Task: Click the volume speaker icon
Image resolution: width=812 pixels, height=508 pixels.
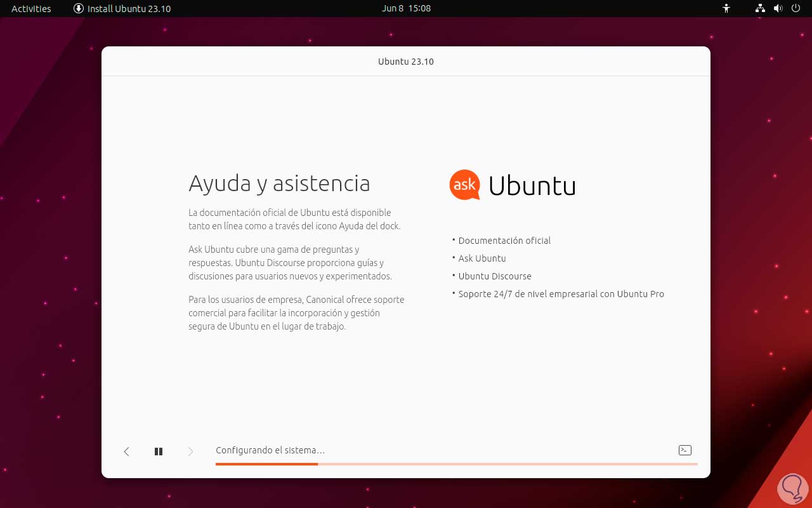Action: pyautogui.click(x=778, y=8)
